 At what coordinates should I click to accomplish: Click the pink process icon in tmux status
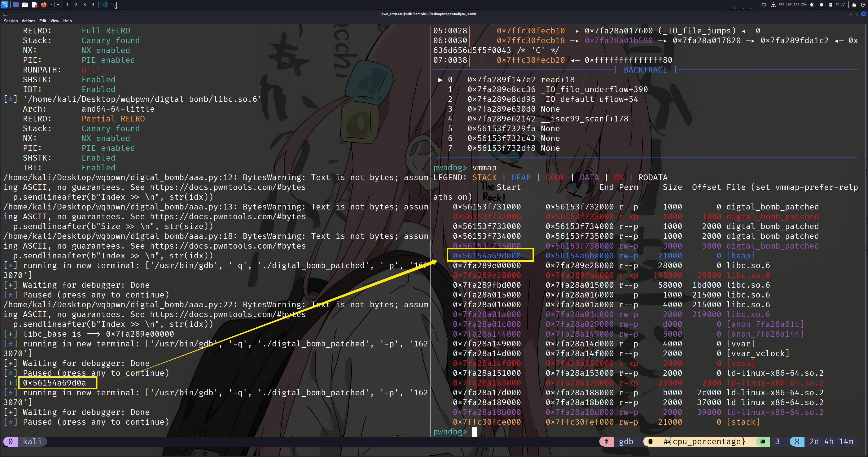607,442
